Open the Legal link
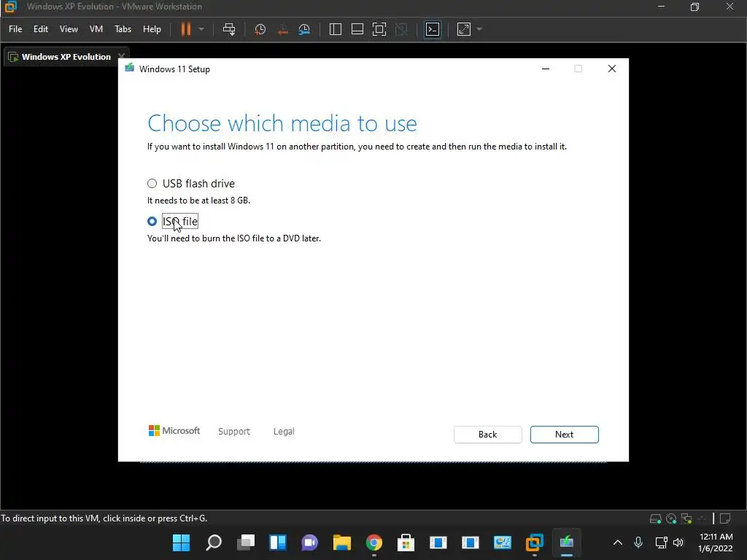This screenshot has width=747, height=560. pos(284,432)
